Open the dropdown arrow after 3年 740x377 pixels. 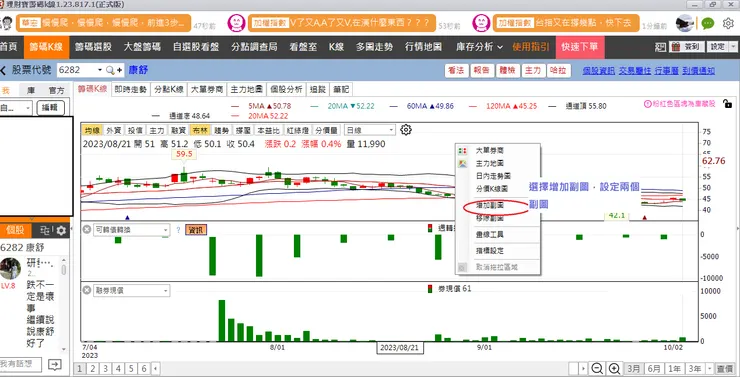pos(710,369)
